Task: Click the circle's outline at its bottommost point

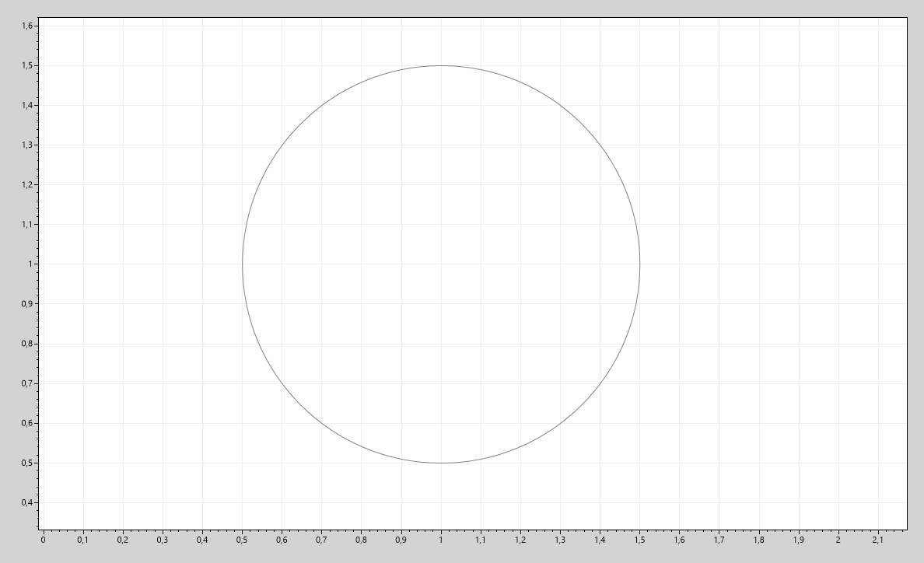Action: coord(441,462)
